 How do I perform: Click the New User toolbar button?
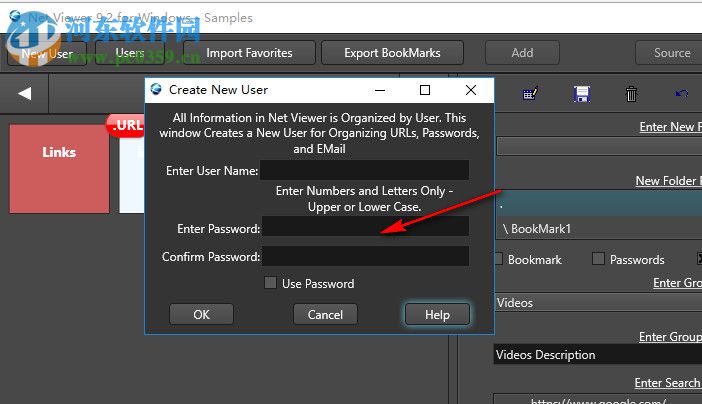pos(47,54)
